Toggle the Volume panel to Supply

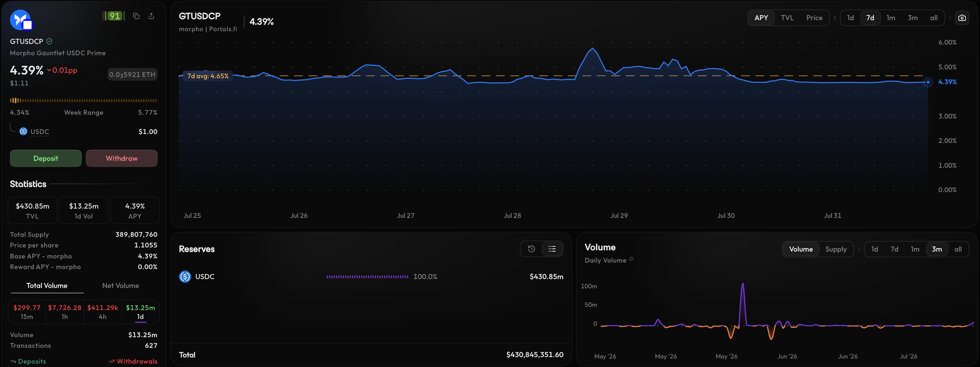835,249
